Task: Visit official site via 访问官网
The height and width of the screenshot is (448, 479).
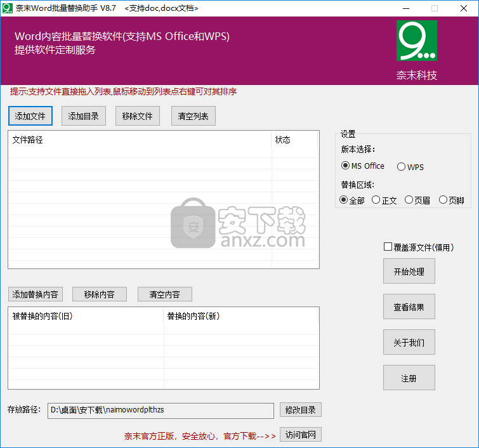Action: pyautogui.click(x=301, y=434)
